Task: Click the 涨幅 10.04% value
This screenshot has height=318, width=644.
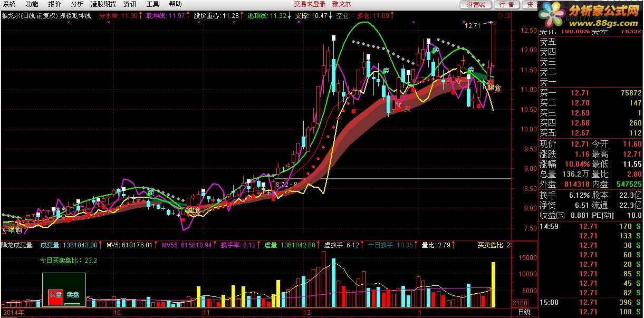Action: (578, 165)
